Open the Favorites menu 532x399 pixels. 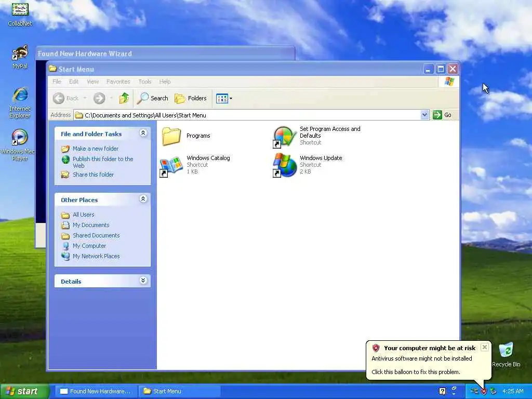tap(118, 82)
